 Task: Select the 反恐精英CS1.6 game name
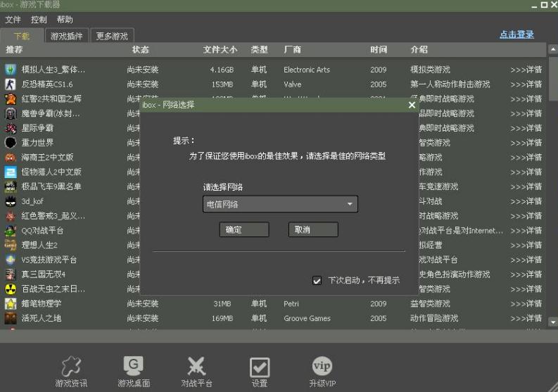pyautogui.click(x=47, y=84)
